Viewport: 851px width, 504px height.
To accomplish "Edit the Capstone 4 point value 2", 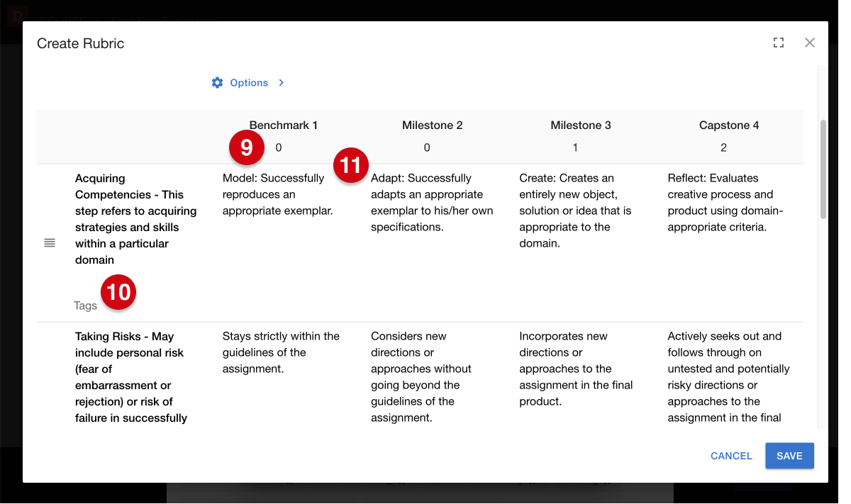I will pyautogui.click(x=723, y=147).
